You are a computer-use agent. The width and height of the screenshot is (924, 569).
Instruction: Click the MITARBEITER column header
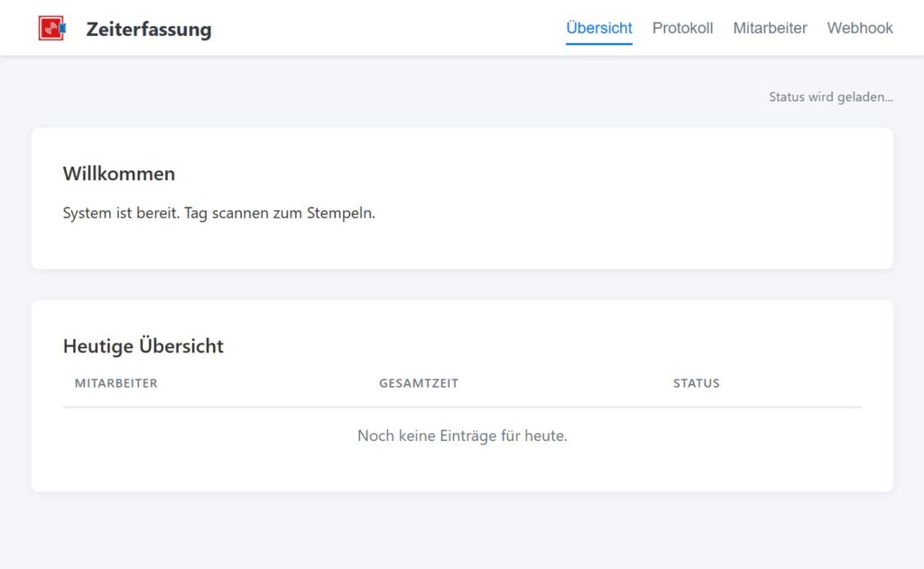tap(116, 383)
